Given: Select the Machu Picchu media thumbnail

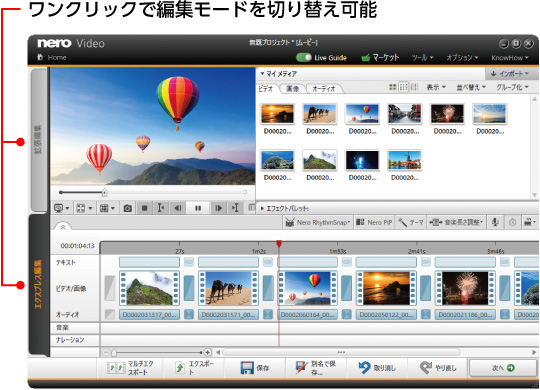Looking at the screenshot, I should point(320,160).
